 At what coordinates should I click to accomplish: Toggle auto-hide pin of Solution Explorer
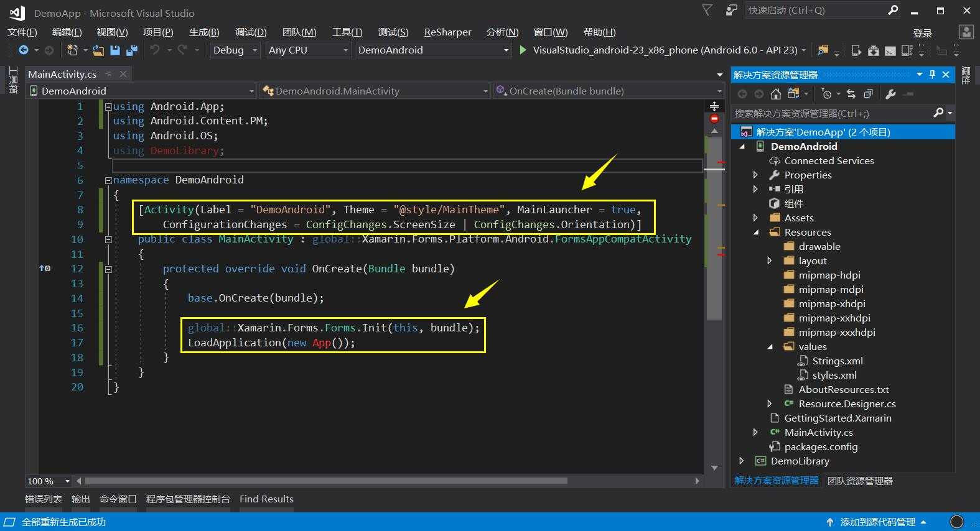pos(932,75)
